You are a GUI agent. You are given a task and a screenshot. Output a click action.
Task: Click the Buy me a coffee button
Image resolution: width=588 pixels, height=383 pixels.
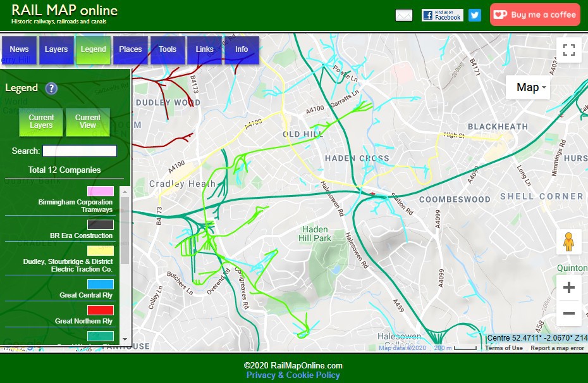click(x=535, y=15)
